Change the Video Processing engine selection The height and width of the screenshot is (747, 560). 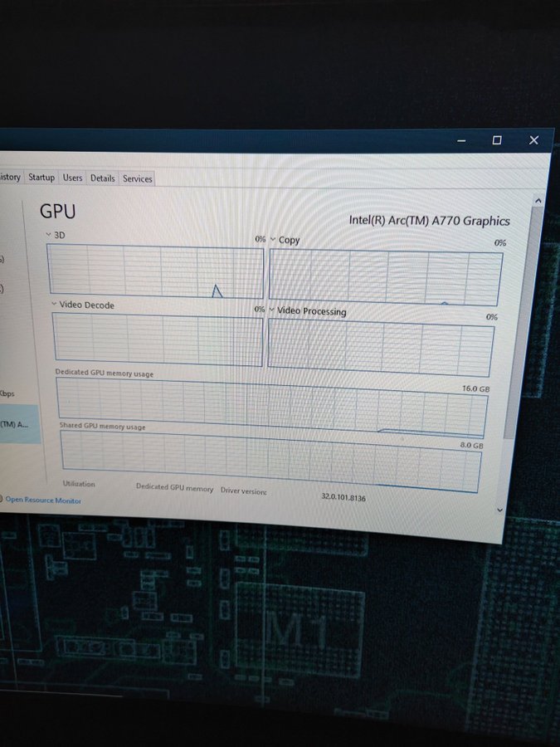coord(272,310)
